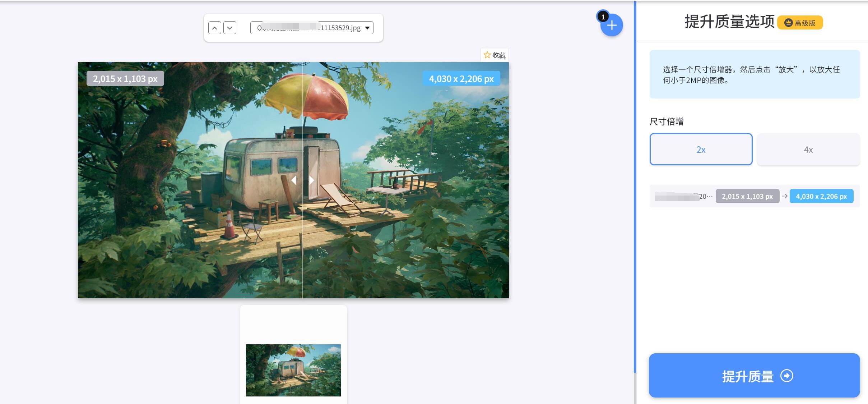Select the 4x size multiplier option
This screenshot has height=404, width=868.
point(808,149)
